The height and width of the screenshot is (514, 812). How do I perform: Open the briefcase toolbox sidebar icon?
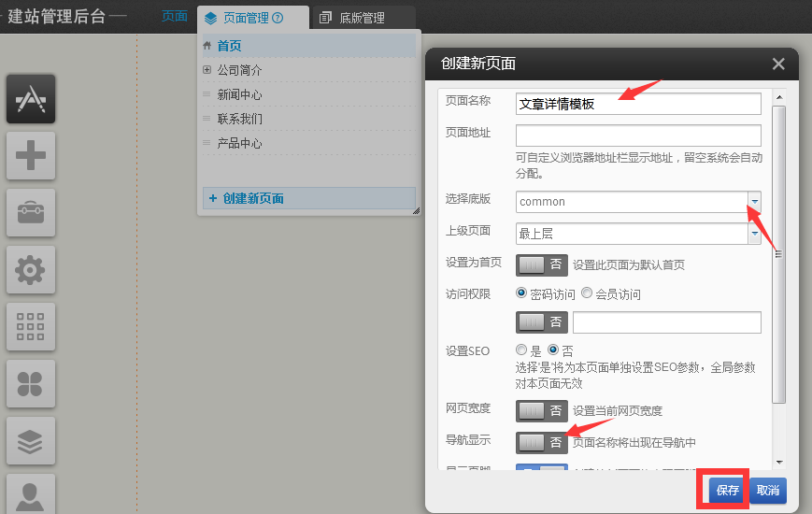[31, 212]
